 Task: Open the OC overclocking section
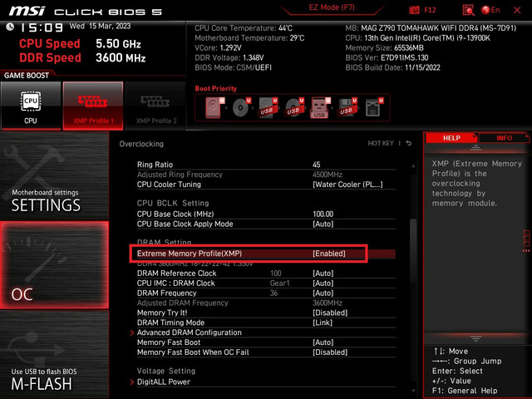coord(54,265)
